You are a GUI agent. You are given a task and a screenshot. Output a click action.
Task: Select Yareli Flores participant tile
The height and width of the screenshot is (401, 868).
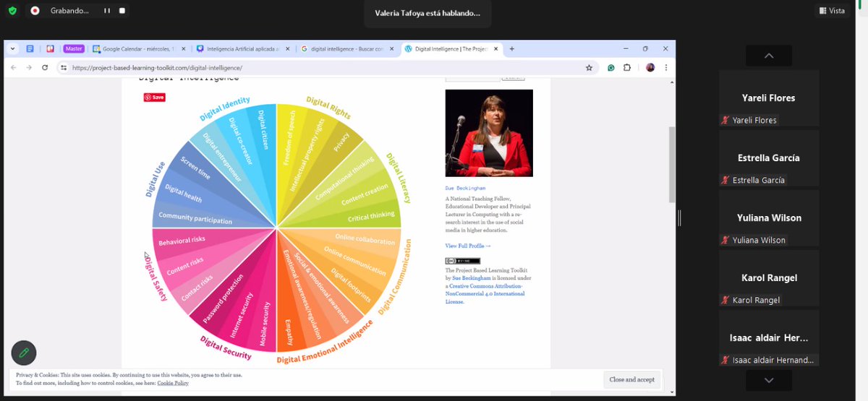click(768, 98)
